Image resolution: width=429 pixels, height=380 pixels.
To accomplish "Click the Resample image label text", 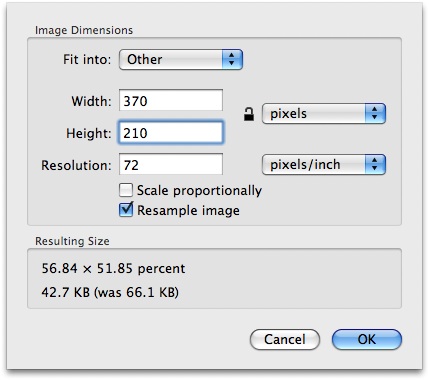I will (x=188, y=211).
